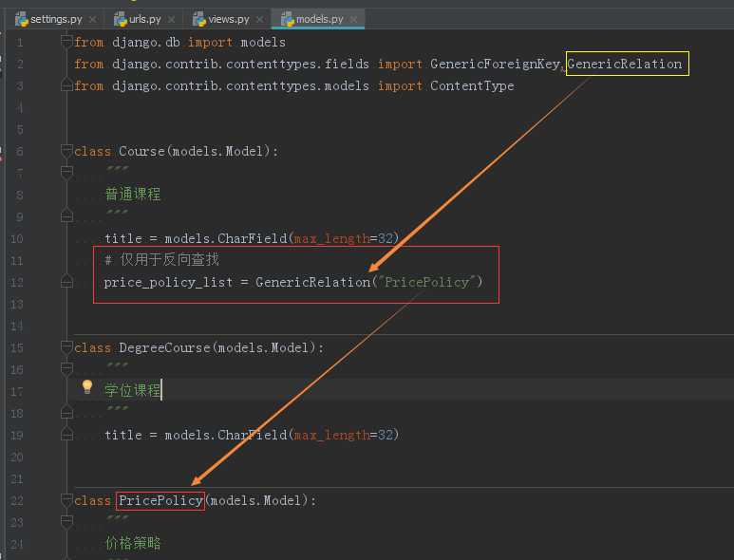
Task: Fold the Course docstring at line 7
Action: click(x=66, y=172)
